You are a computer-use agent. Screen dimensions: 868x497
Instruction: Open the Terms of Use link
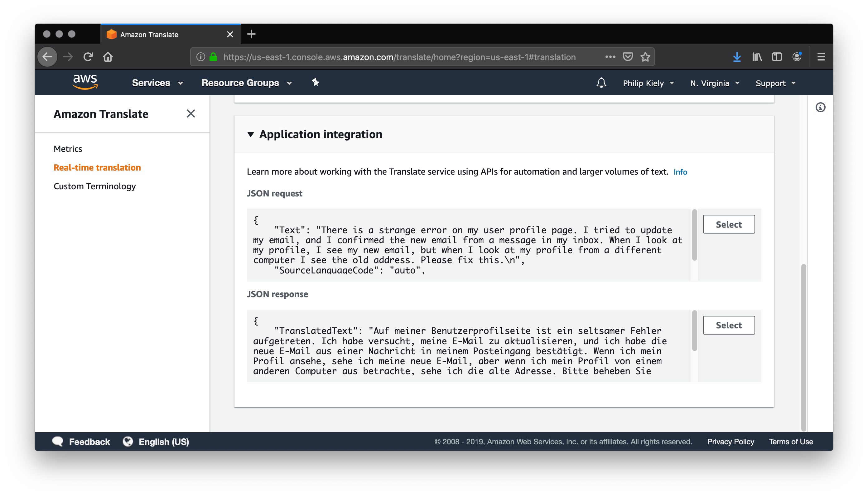(x=790, y=442)
